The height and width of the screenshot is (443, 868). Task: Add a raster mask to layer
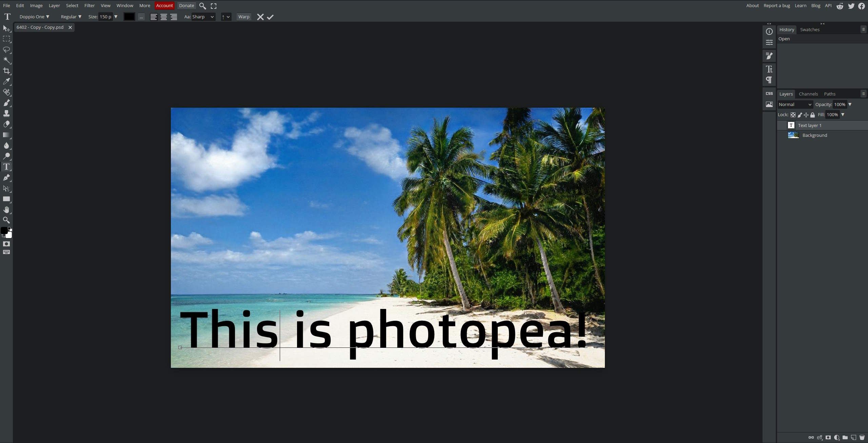pyautogui.click(x=828, y=437)
